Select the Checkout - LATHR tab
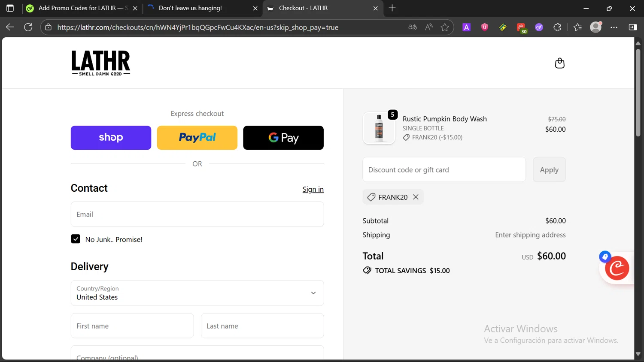The image size is (644, 362). pos(322,8)
